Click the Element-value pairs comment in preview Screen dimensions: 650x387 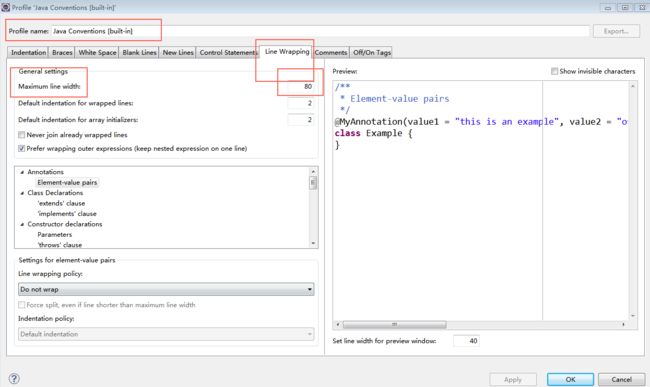click(395, 99)
